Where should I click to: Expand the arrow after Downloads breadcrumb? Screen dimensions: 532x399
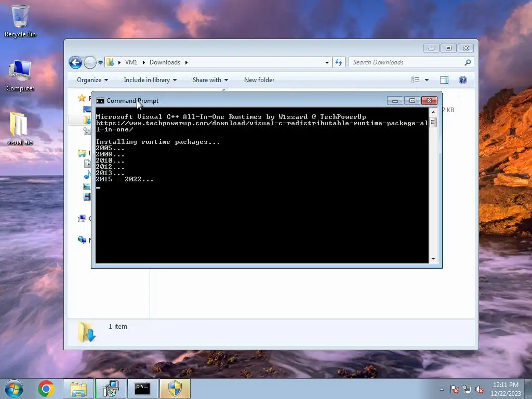[x=187, y=62]
